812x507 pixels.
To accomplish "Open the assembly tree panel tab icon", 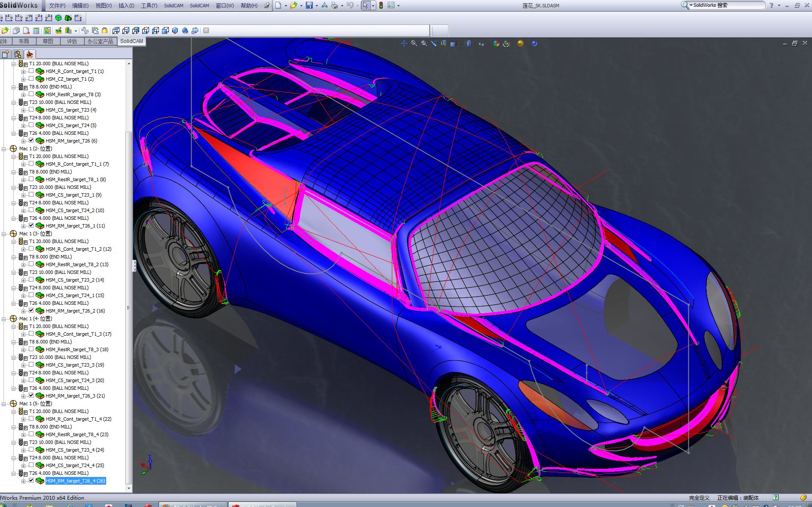I will point(17,54).
